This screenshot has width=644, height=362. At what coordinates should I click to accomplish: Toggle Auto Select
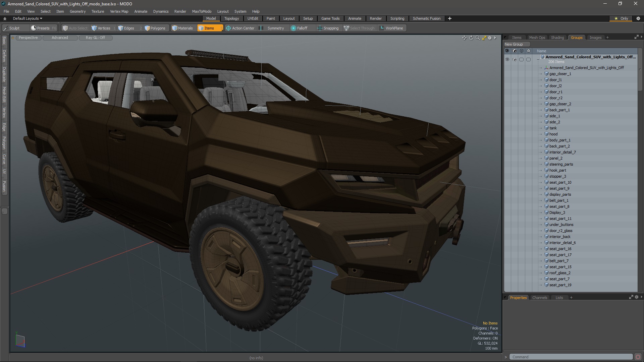75,28
